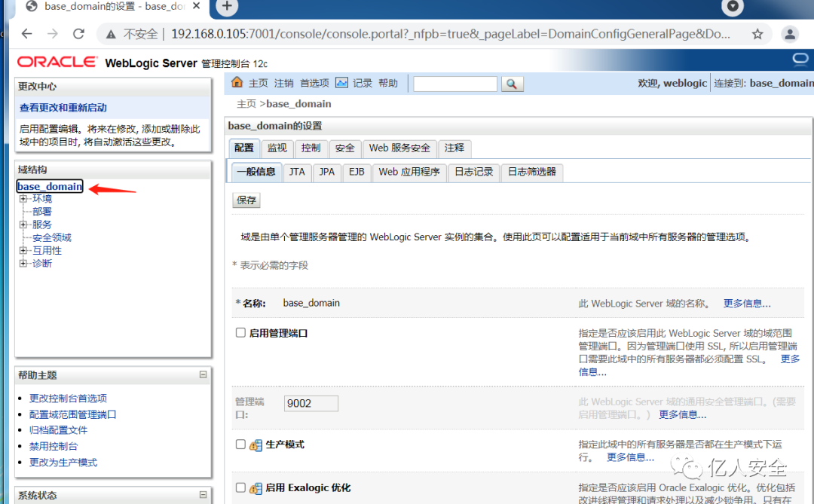Expand the 互用性 tree node

tap(23, 251)
